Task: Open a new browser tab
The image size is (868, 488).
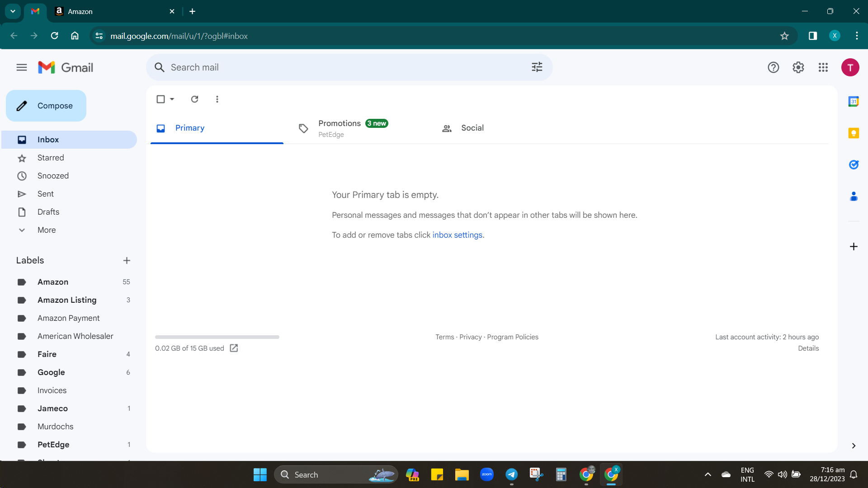Action: 192,11
